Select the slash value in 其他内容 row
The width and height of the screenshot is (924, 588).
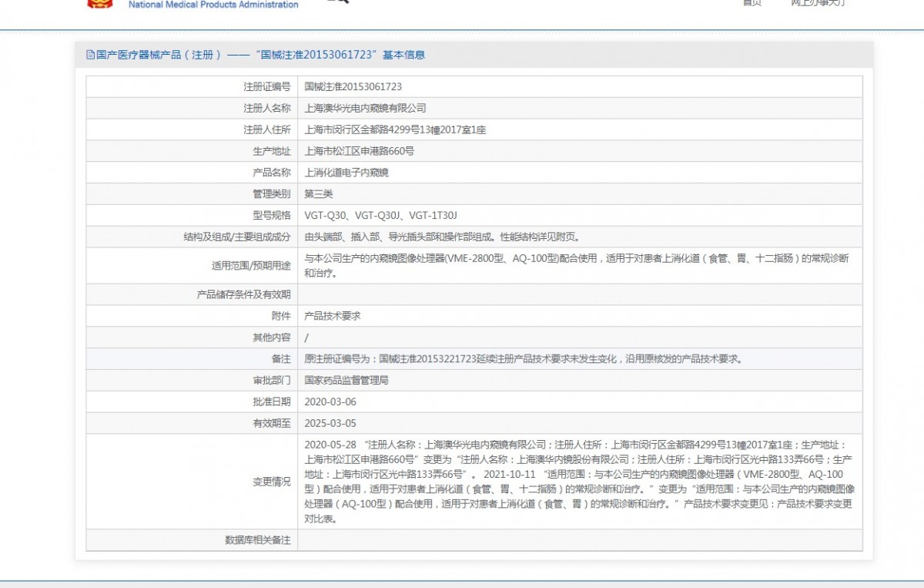(x=307, y=338)
